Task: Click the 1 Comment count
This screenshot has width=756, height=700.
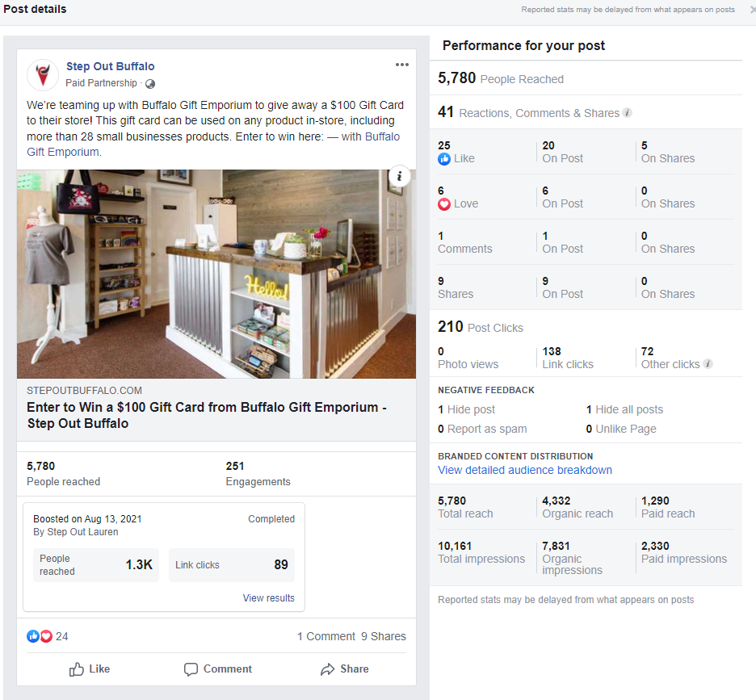Action: tap(326, 636)
